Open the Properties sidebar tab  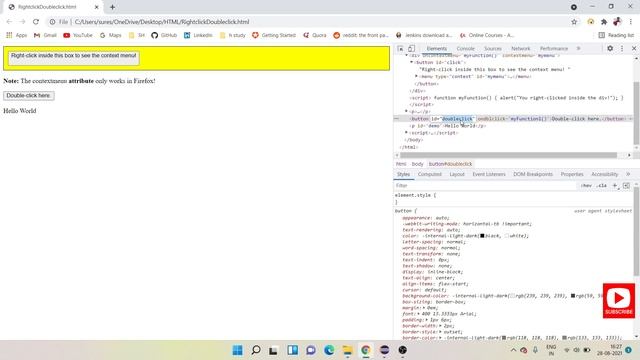(x=572, y=174)
